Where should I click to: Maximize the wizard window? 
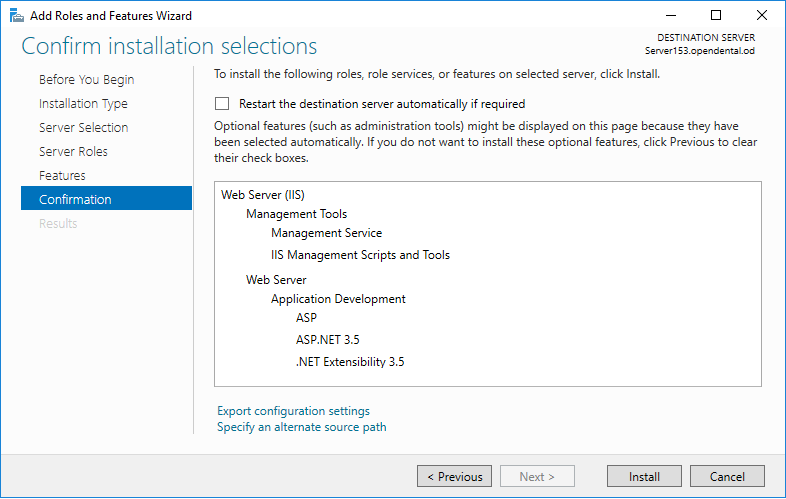coord(716,16)
